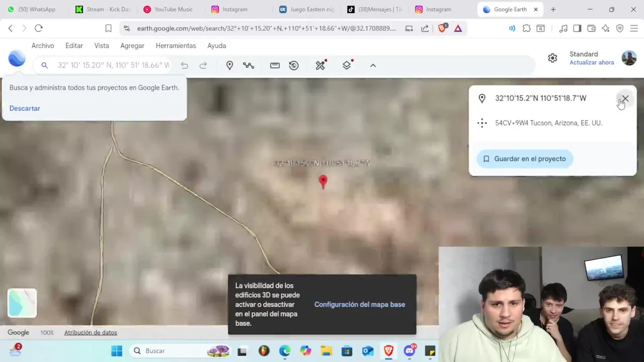Click the undo arrow in Earth toolbar
The width and height of the screenshot is (644, 362).
184,65
